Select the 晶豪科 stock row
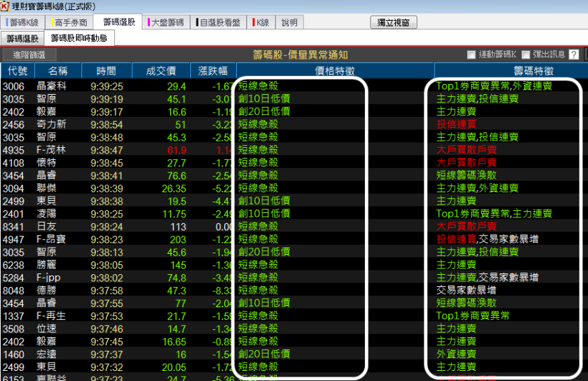The width and height of the screenshot is (588, 381). 52,86
